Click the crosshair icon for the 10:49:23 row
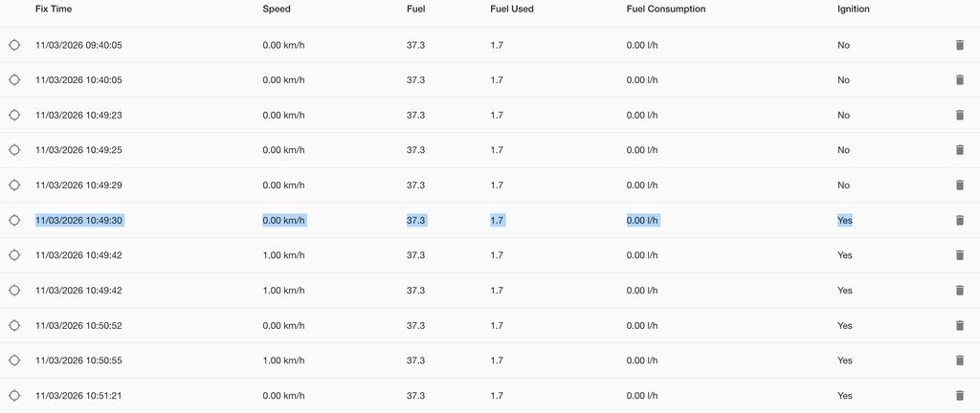The width and height of the screenshot is (980, 413). pos(14,115)
